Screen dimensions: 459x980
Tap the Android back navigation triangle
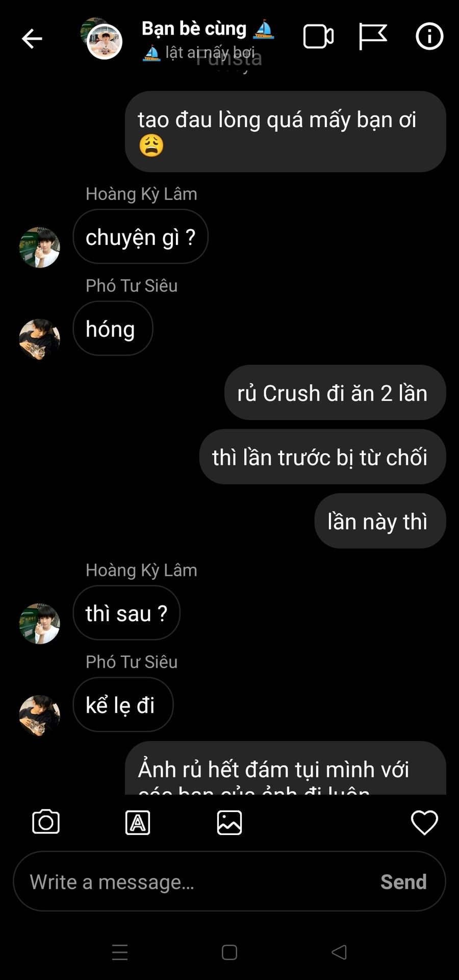coord(339,952)
